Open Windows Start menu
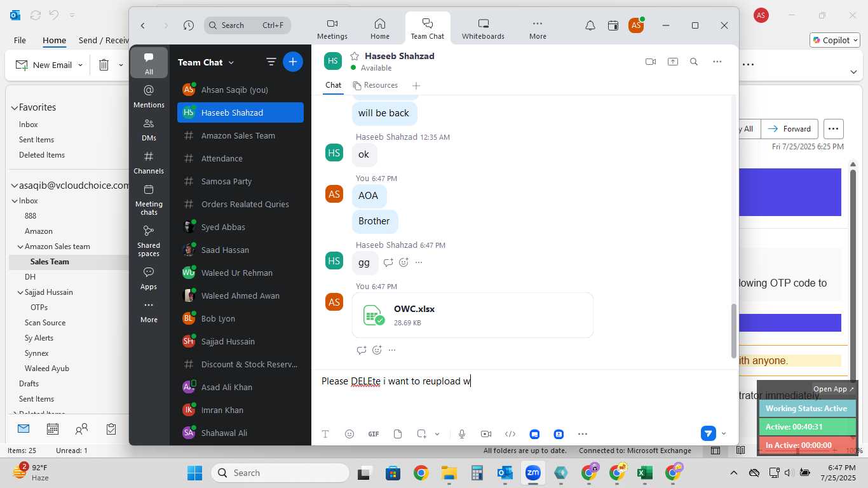This screenshot has width=868, height=488. click(194, 473)
